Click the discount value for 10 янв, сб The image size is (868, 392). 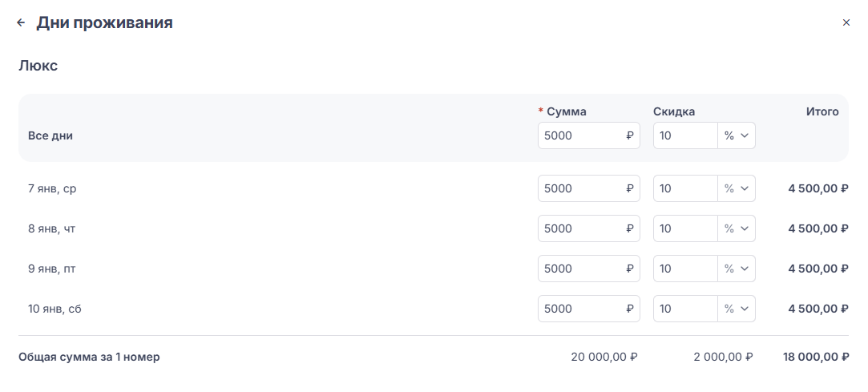pos(684,309)
